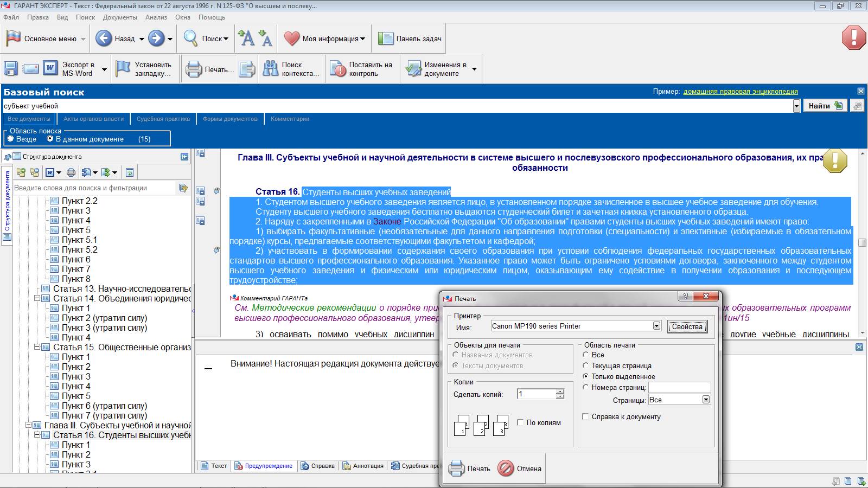Viewport: 868px width, 488px height.
Task: Open домашняя правовая энциклопедия example link
Action: point(741,91)
